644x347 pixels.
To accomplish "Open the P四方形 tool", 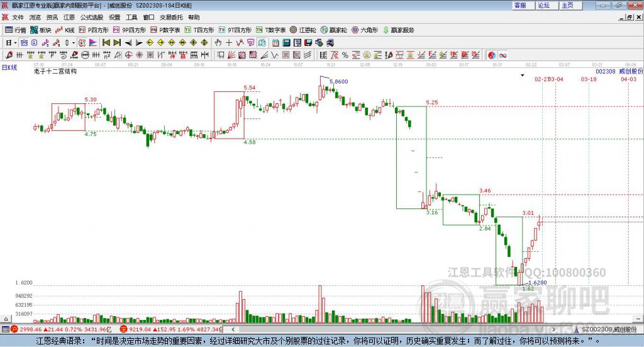I will pos(93,30).
